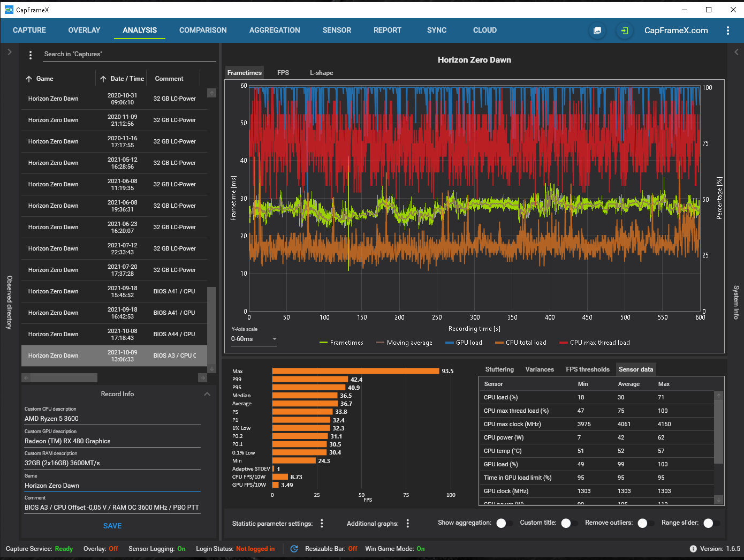Open the Additional graphs options menu

pyautogui.click(x=408, y=524)
